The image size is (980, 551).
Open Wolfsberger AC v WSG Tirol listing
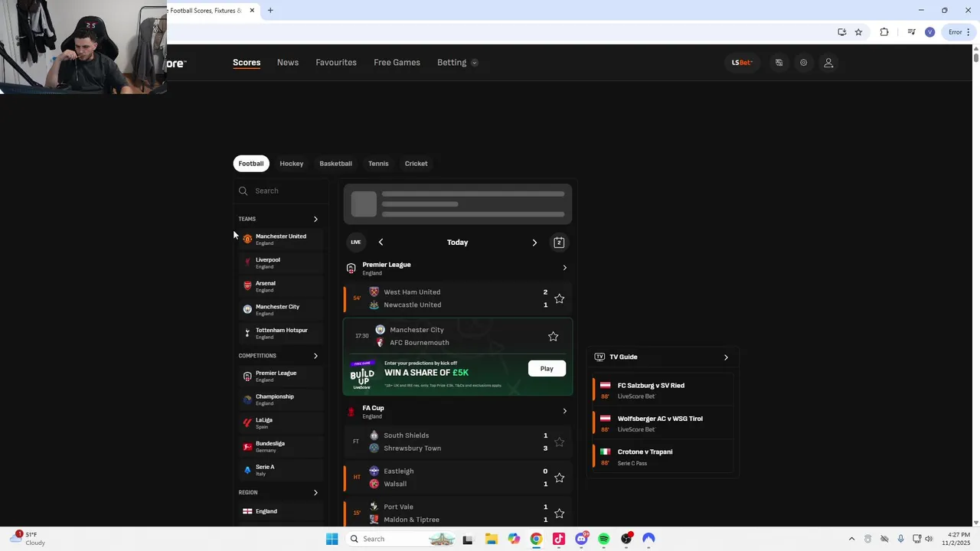point(663,423)
